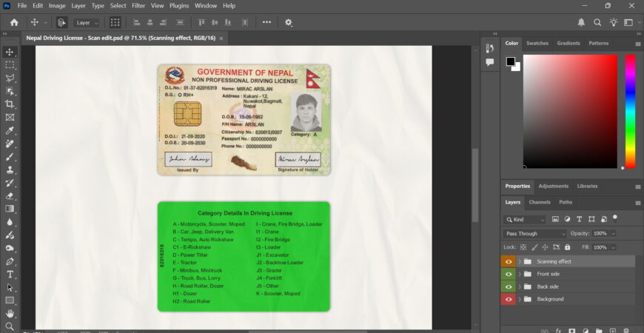Open the Color panel options menu
644x333 pixels.
(x=638, y=44)
